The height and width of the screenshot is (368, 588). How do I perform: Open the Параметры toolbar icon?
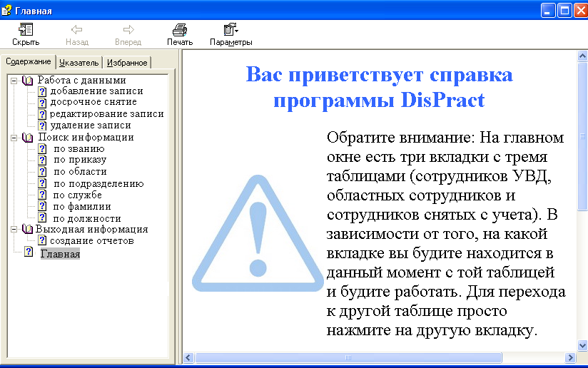tap(230, 30)
